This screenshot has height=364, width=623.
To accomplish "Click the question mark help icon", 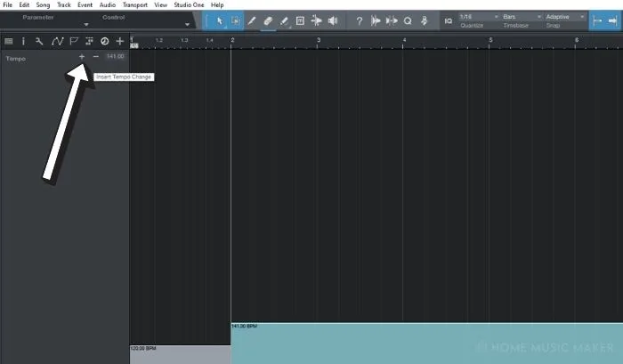I will (x=360, y=20).
